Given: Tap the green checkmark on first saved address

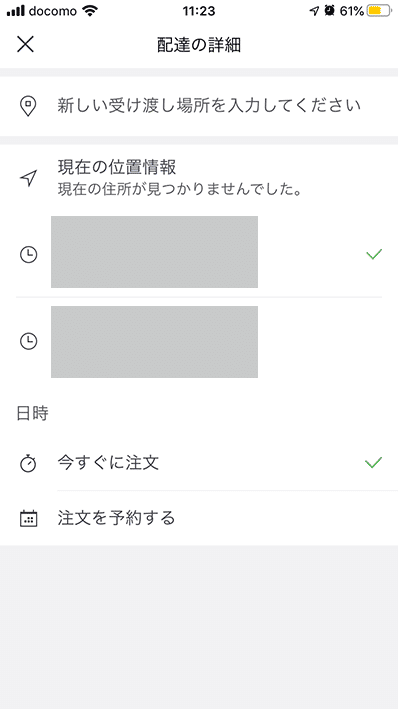Looking at the screenshot, I should 374,254.
